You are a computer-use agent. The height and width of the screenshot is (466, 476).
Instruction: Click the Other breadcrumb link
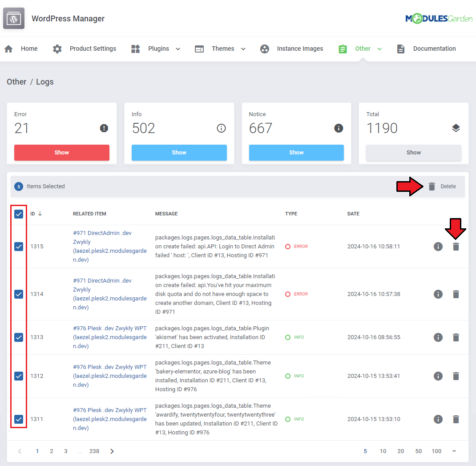point(17,82)
